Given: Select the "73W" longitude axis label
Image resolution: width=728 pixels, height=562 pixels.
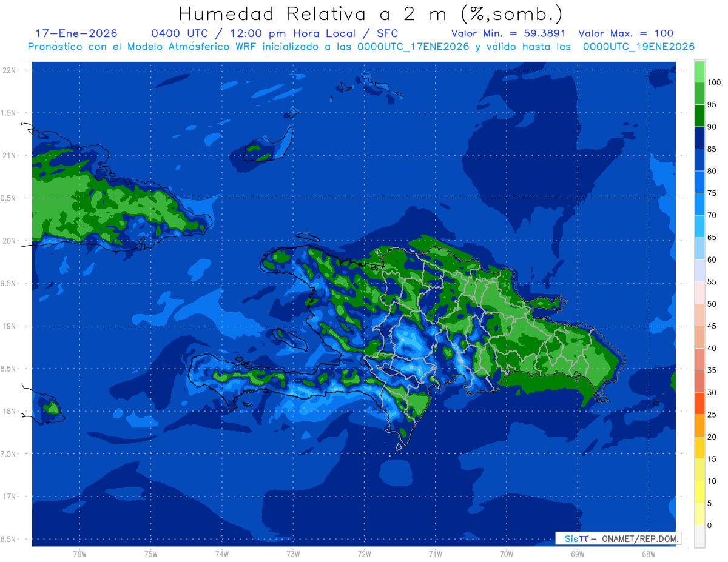Looking at the screenshot, I should (293, 554).
